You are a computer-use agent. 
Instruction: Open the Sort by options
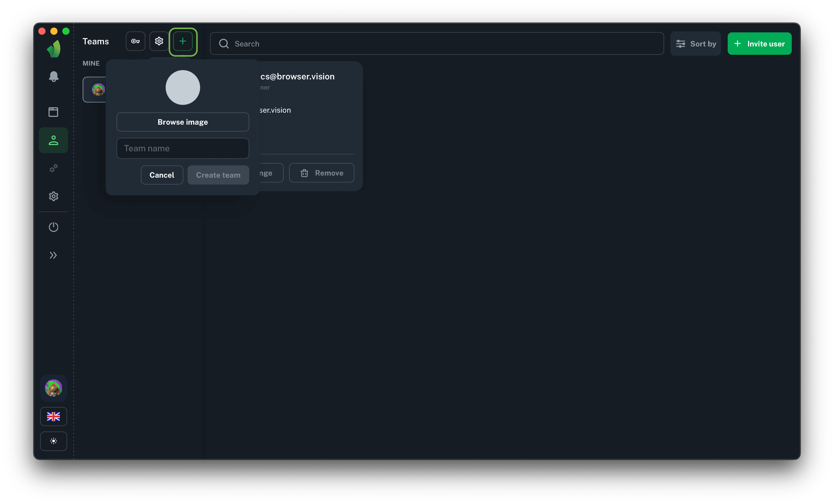pos(696,44)
